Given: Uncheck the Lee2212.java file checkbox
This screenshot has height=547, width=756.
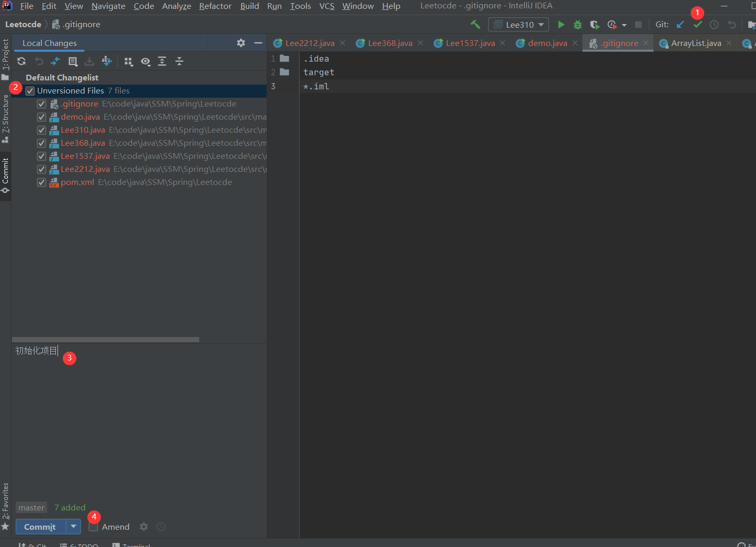Looking at the screenshot, I should coord(41,169).
